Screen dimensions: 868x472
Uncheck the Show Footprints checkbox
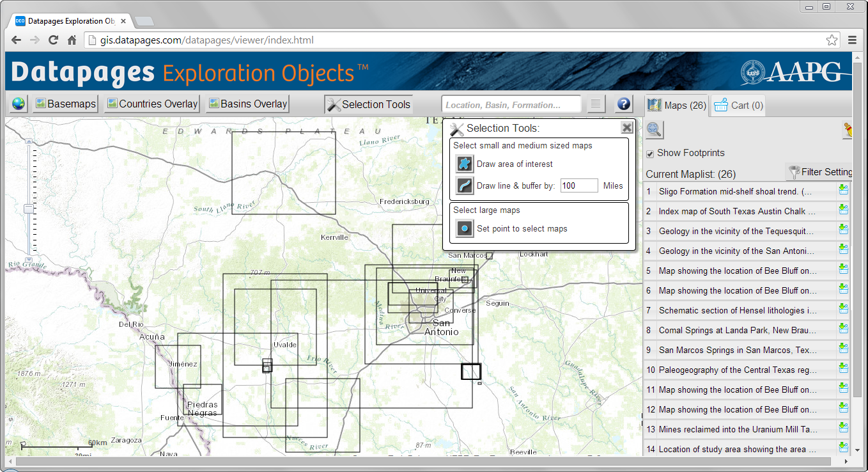[650, 153]
